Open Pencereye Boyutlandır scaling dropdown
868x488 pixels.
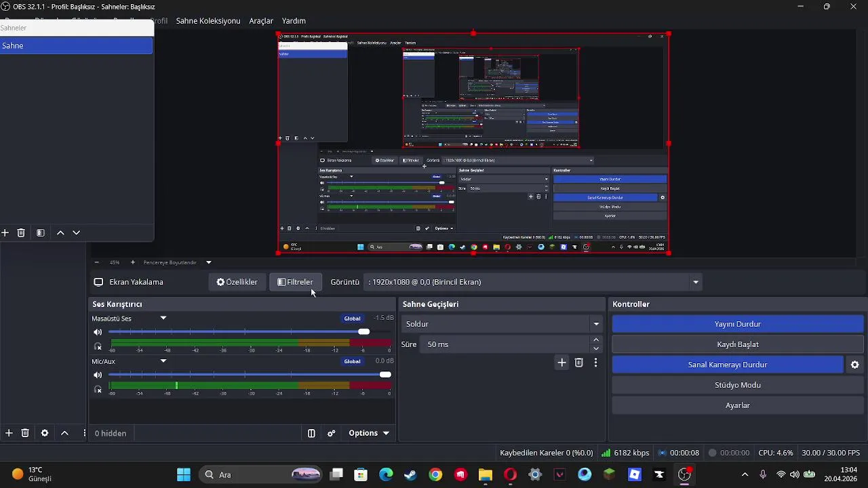[209, 262]
